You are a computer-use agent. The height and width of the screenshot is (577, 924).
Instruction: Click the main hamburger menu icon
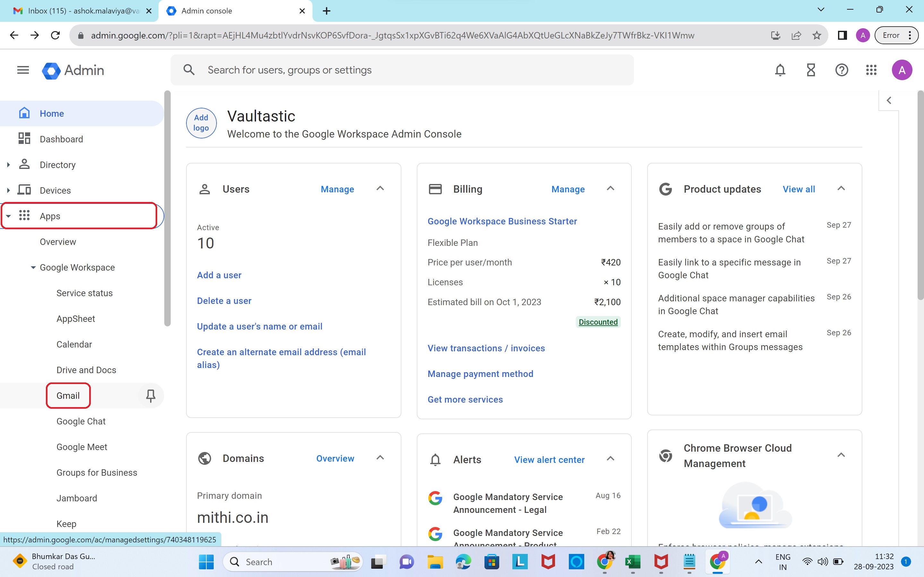click(x=23, y=70)
